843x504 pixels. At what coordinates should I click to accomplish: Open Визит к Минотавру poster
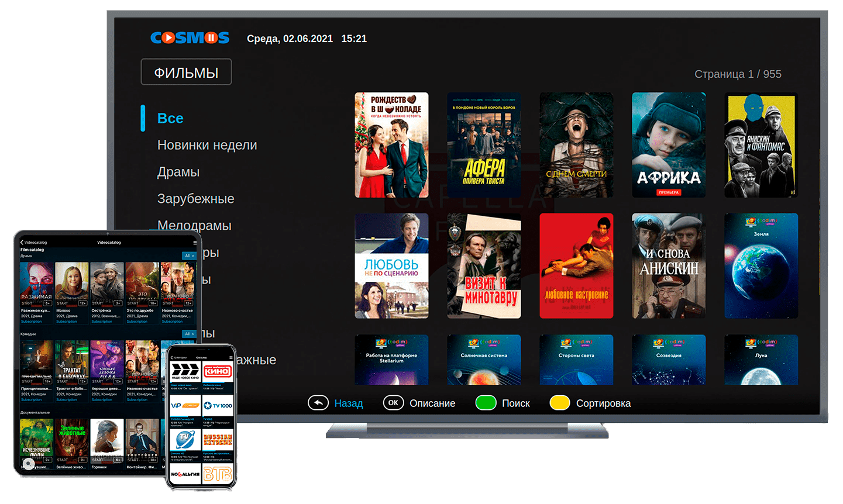484,266
